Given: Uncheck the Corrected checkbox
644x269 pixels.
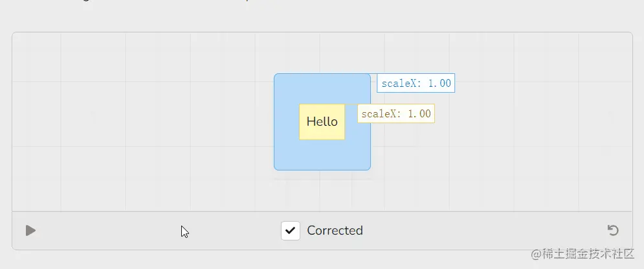Looking at the screenshot, I should [x=291, y=230].
